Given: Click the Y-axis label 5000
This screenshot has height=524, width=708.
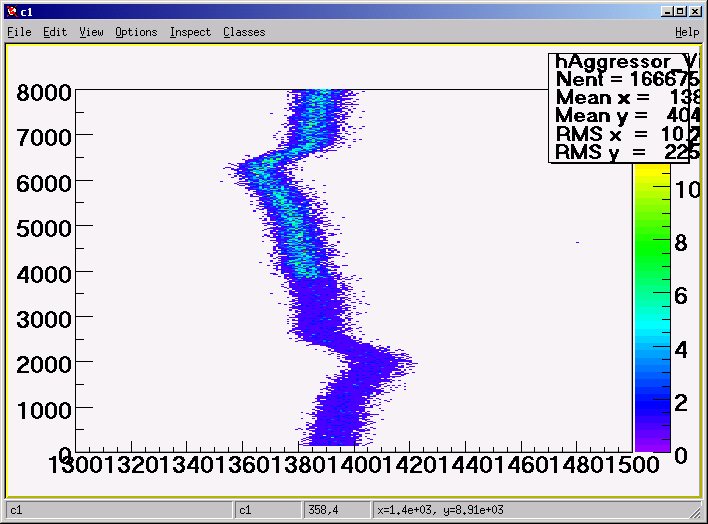Looking at the screenshot, I should click(x=44, y=229).
